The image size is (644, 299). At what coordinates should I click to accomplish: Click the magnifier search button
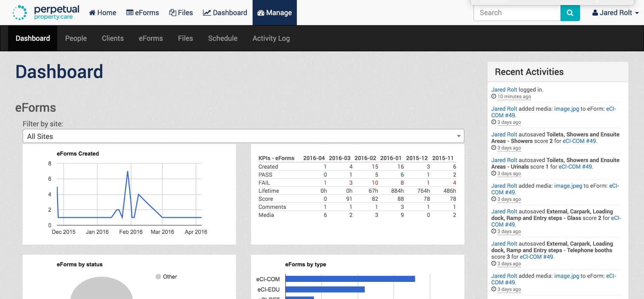(570, 13)
